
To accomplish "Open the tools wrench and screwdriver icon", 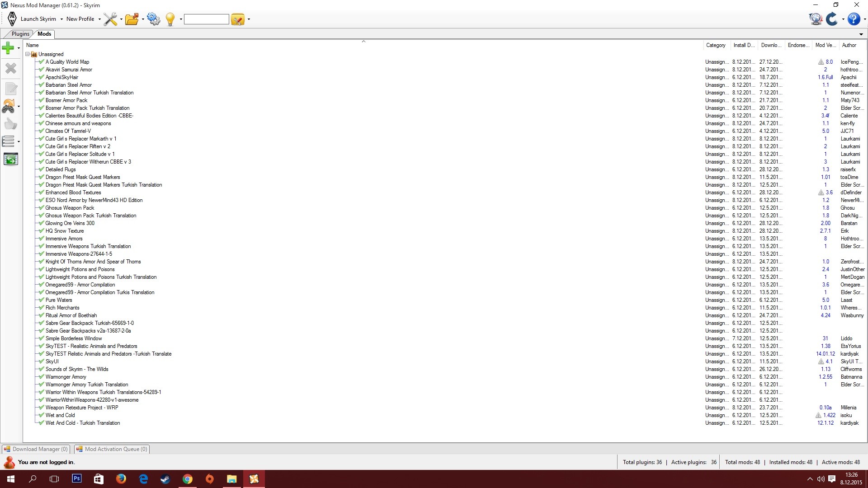I will 110,19.
